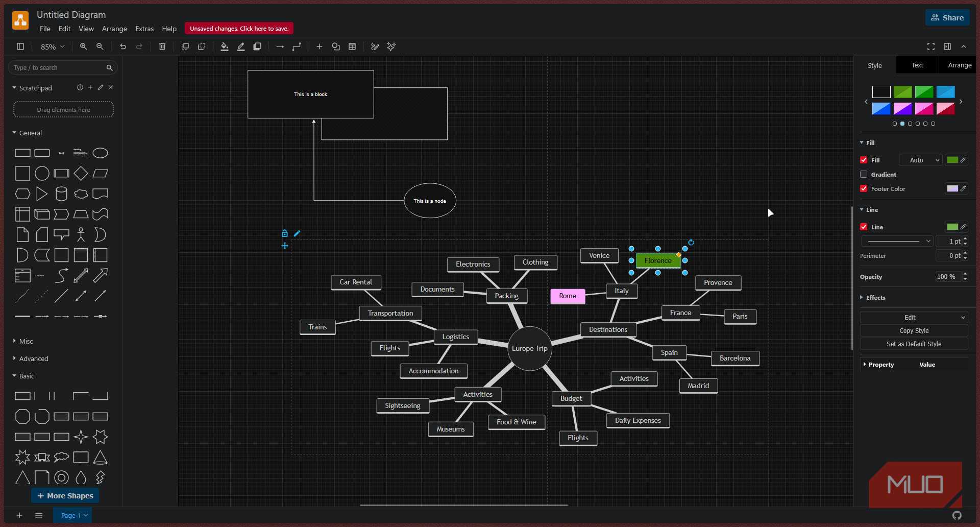
Task: Go to next style swatch page arrow
Action: tap(961, 102)
